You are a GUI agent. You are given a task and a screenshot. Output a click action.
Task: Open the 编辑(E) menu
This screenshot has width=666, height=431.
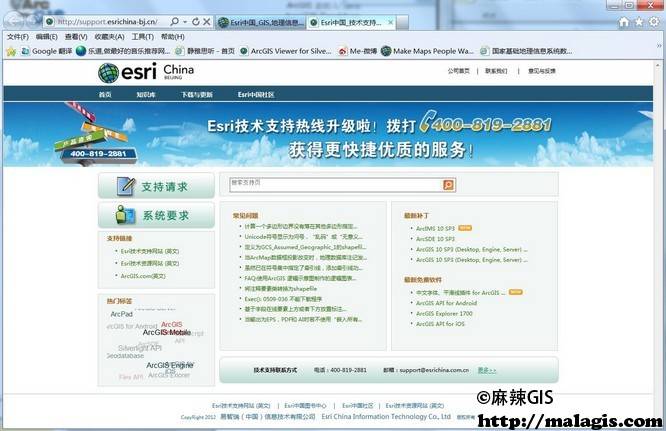point(46,37)
